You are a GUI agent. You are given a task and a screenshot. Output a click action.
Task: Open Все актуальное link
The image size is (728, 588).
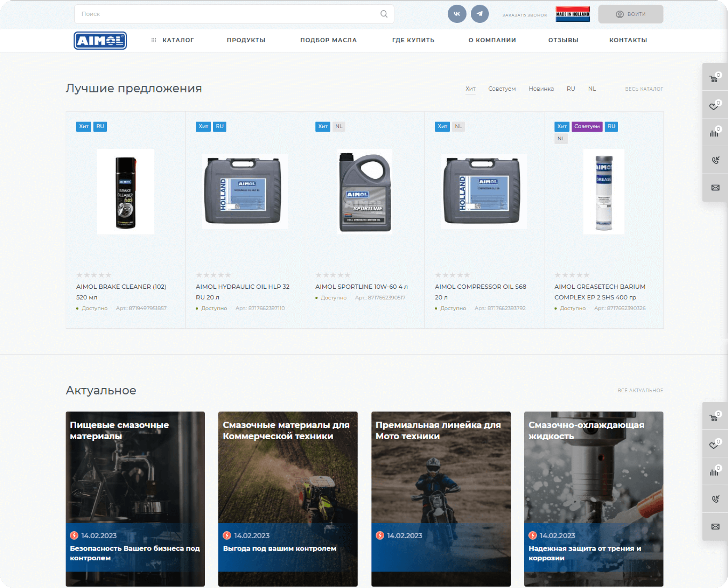(x=640, y=390)
